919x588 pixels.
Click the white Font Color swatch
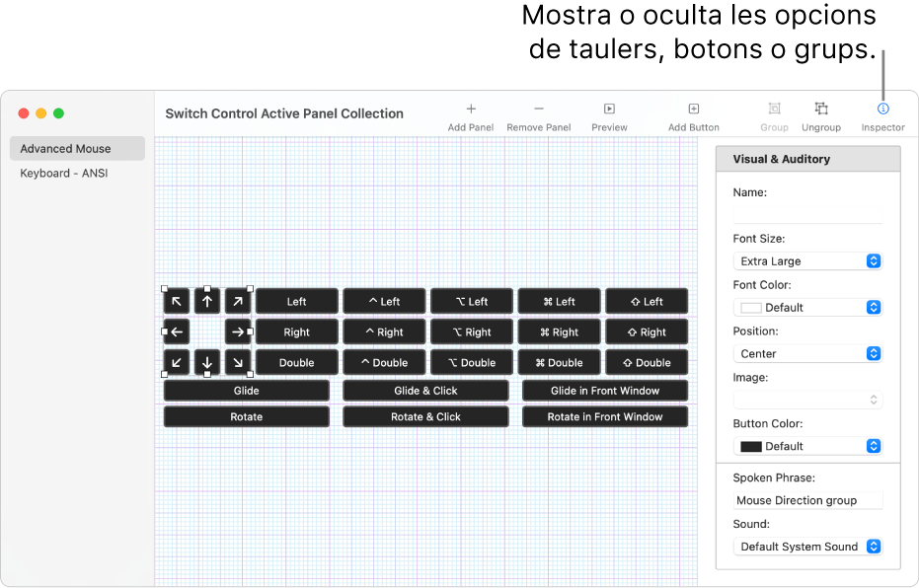coord(751,308)
